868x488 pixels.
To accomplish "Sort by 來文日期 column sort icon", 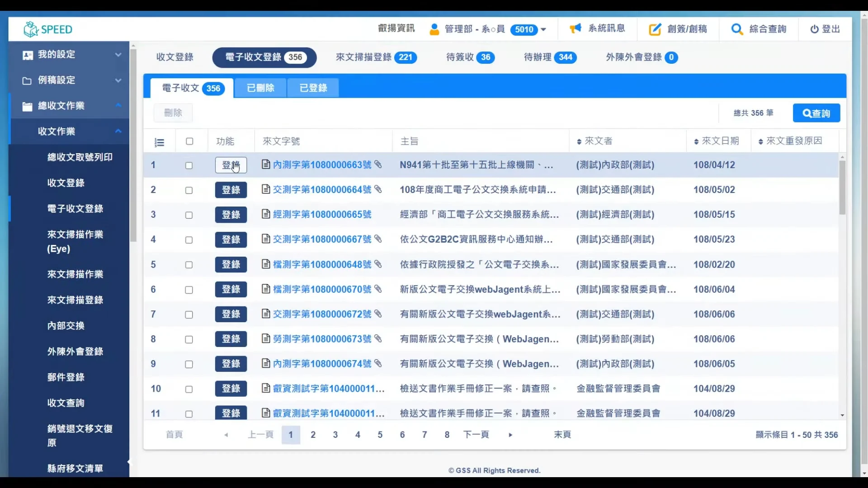I will pos(696,142).
